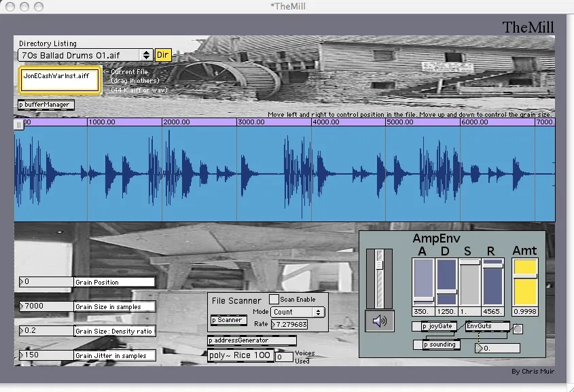Click the round bang button near EnvGuts
574x392 pixels.
[x=518, y=329]
